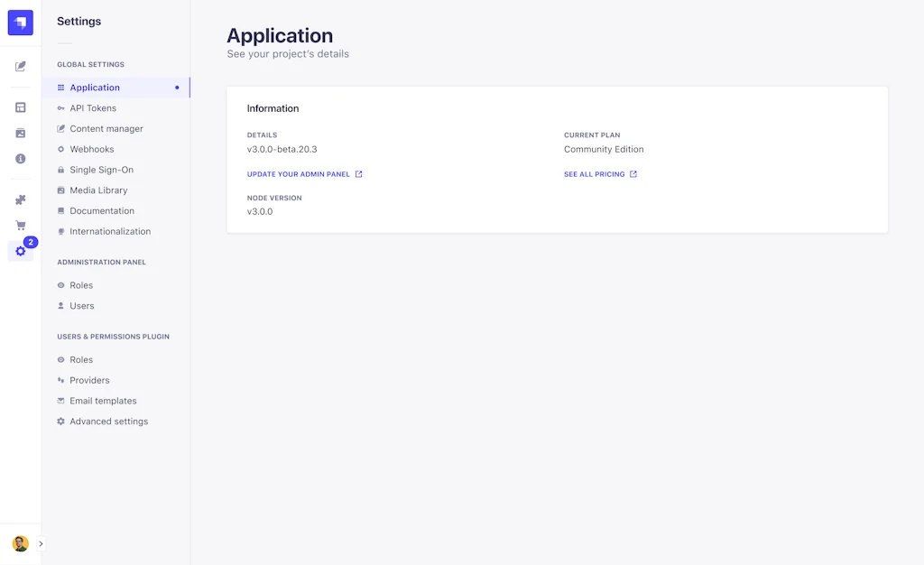Image resolution: width=924 pixels, height=565 pixels.
Task: Click the SEE ALL PRICING link
Action: click(x=595, y=173)
